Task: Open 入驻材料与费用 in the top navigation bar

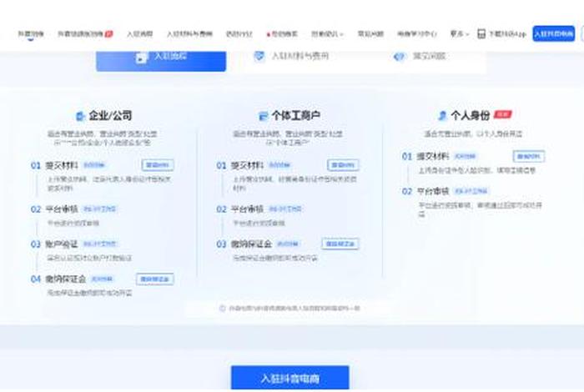Action: pyautogui.click(x=189, y=34)
